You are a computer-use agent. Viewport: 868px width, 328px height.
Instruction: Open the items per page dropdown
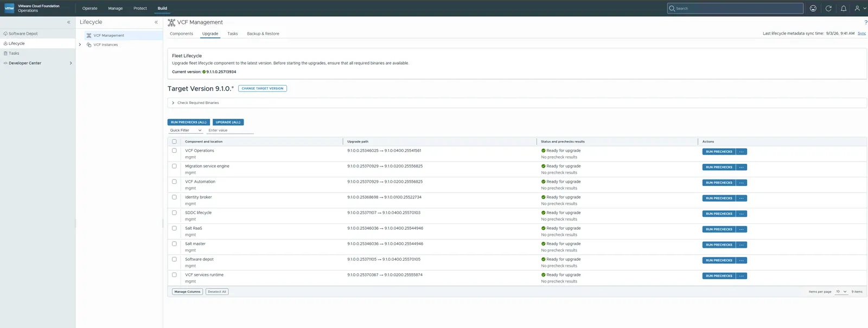pyautogui.click(x=841, y=292)
